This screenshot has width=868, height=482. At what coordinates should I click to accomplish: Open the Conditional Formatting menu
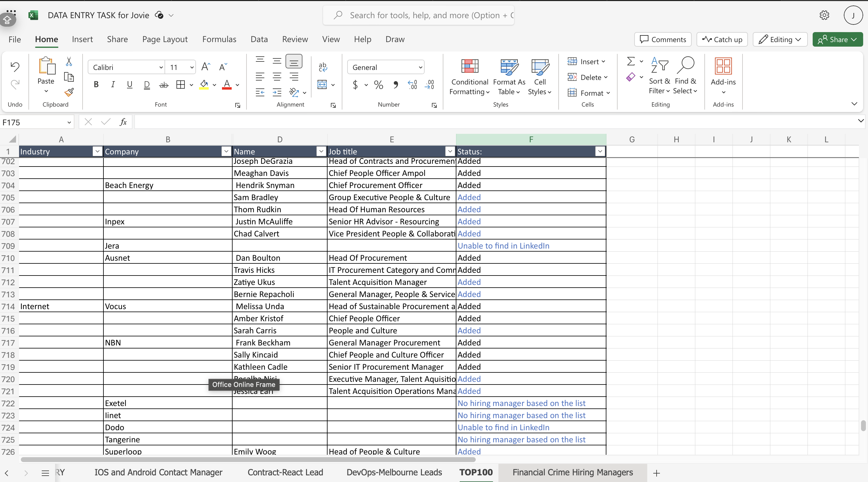point(469,77)
